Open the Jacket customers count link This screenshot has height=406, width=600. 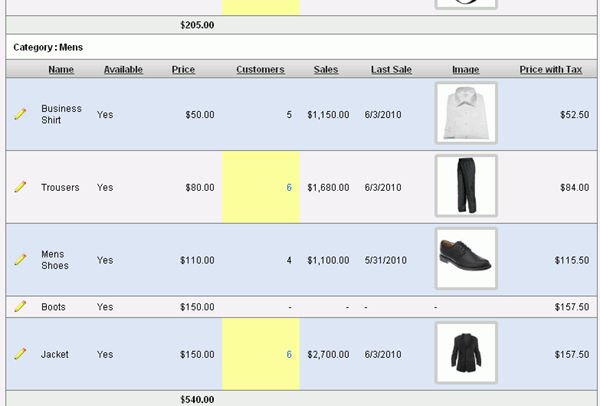tap(289, 354)
